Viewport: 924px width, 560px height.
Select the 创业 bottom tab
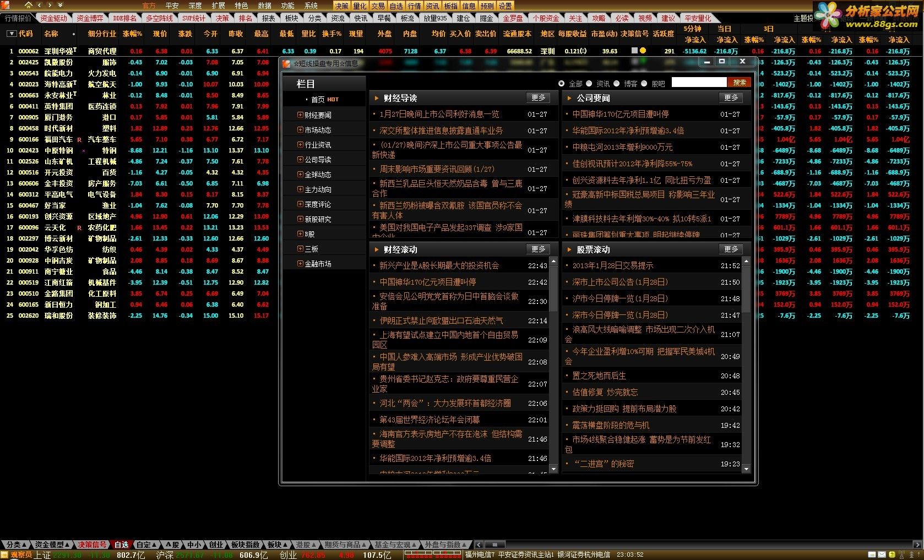point(216,545)
